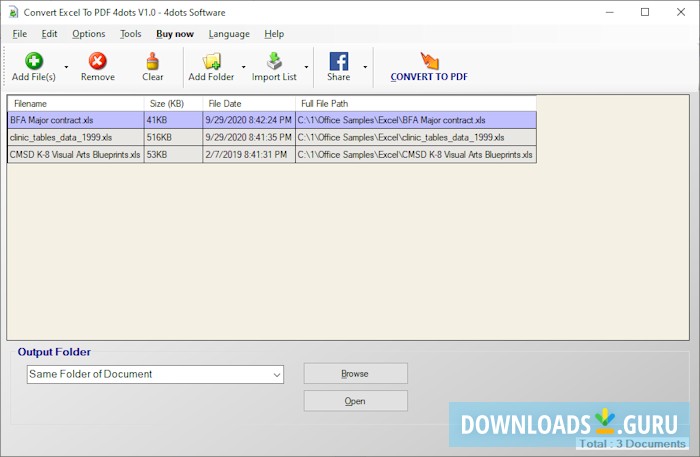Sort by the Size (KB) column header
The width and height of the screenshot is (700, 457).
[173, 104]
